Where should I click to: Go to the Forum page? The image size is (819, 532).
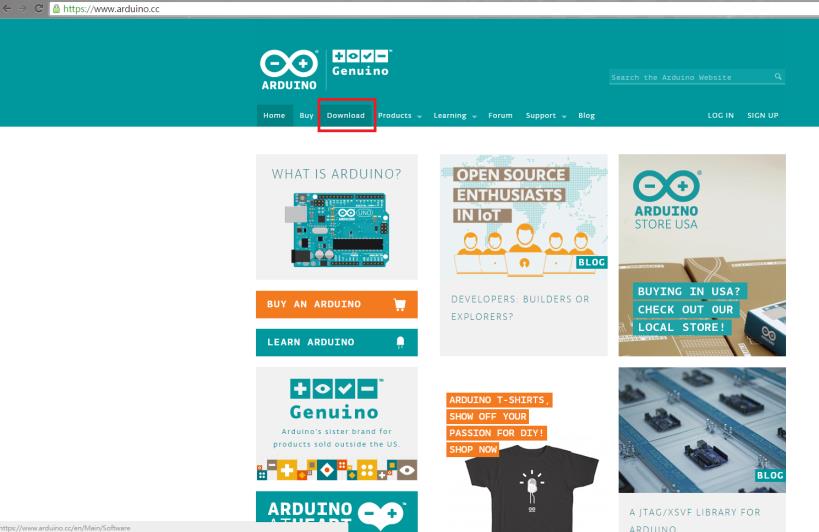coord(500,116)
